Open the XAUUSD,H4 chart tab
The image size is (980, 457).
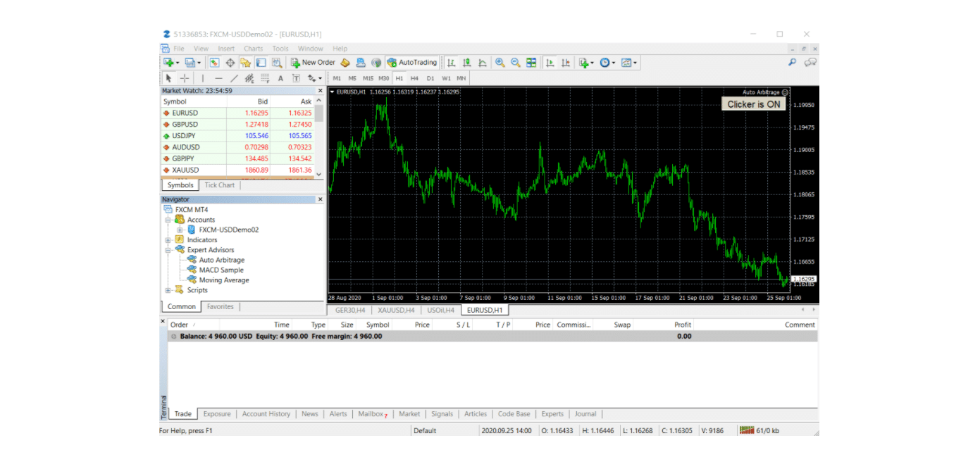click(395, 310)
